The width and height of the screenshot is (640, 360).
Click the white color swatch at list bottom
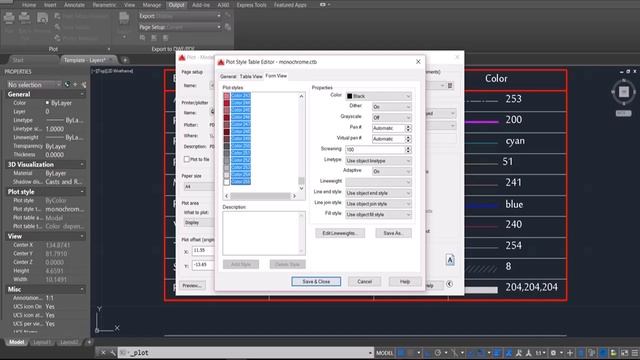click(x=227, y=182)
